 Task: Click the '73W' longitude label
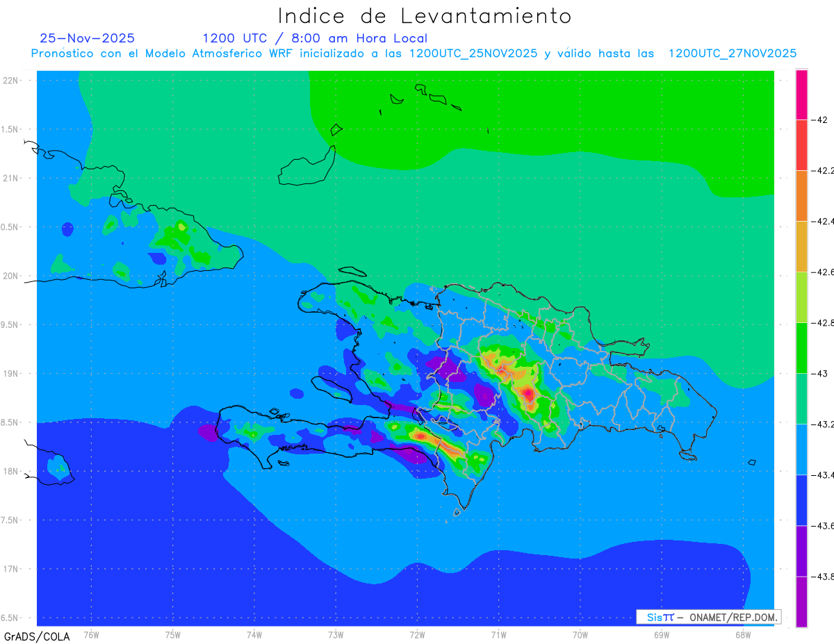coord(336,635)
